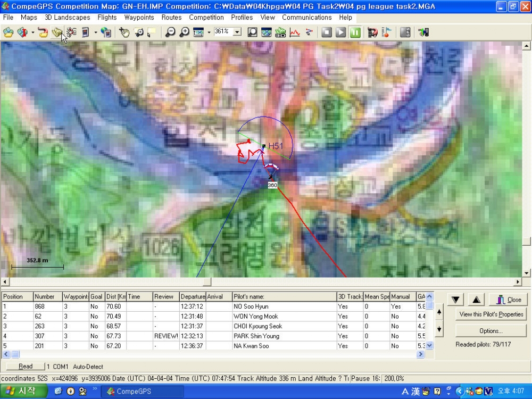Expand the dropdown arrow beside the fit-map icon
The width and height of the screenshot is (532, 399).
(209, 32)
